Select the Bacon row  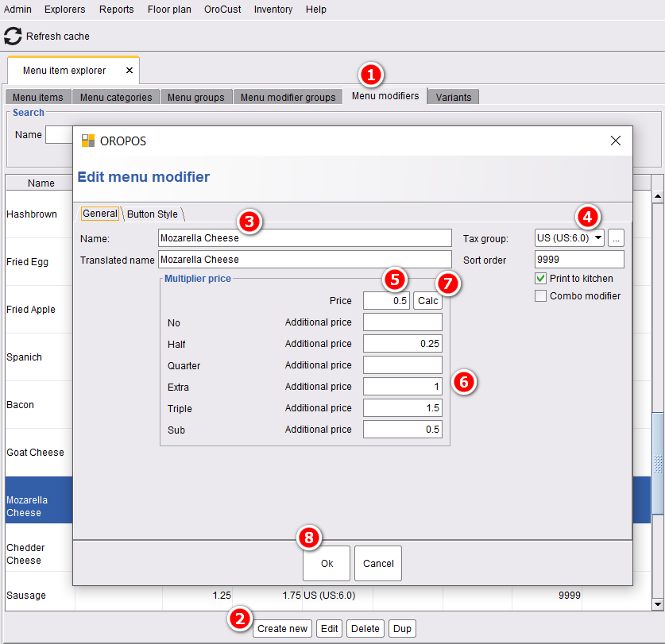(x=39, y=405)
